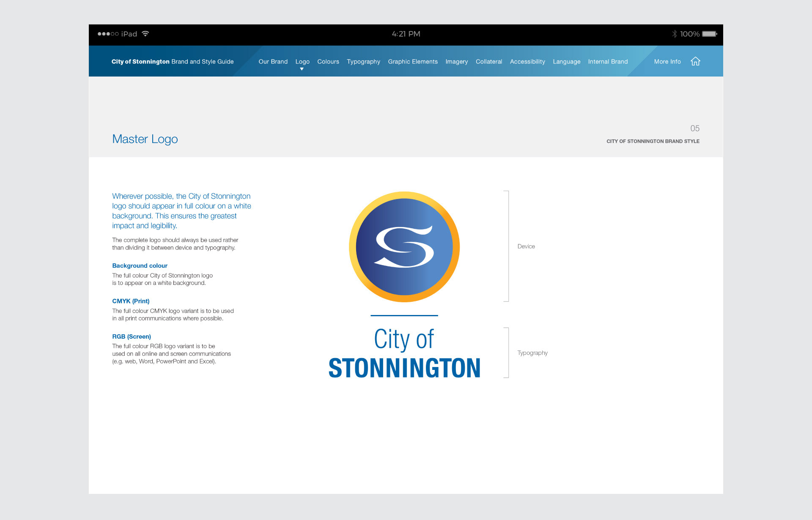
Task: Tap the Wi-Fi status icon
Action: 145,34
